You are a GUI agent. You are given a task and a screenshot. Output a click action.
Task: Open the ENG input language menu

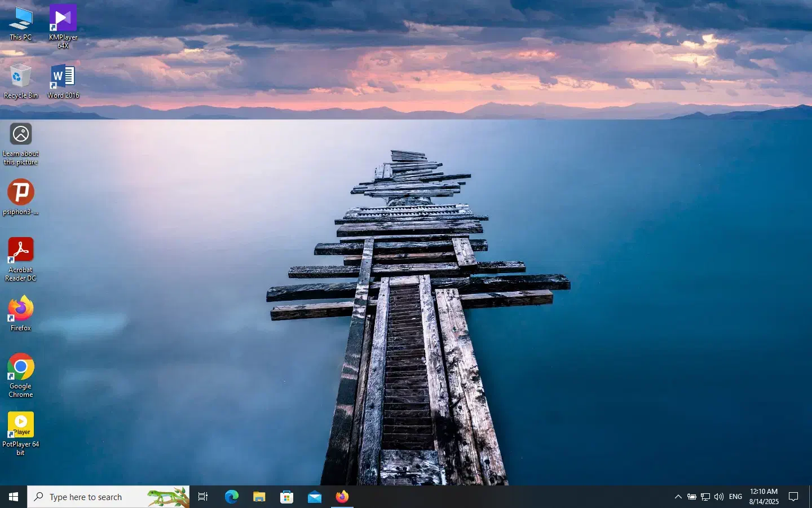735,497
